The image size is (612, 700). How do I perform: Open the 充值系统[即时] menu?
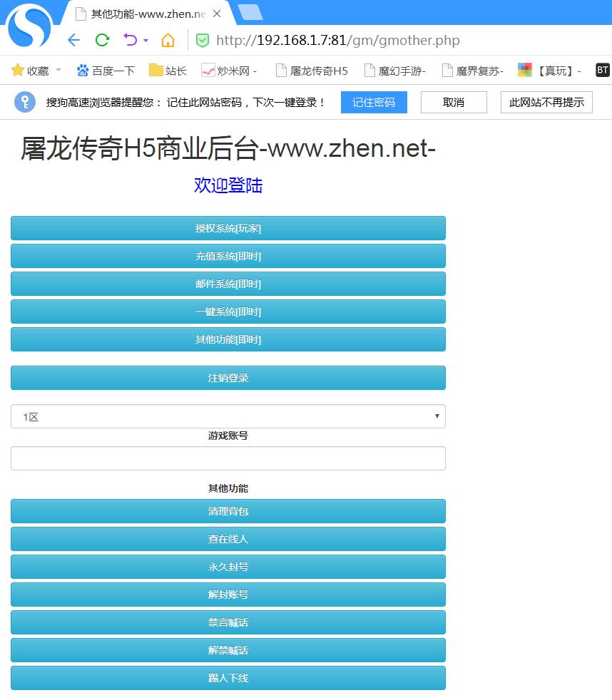pos(228,256)
